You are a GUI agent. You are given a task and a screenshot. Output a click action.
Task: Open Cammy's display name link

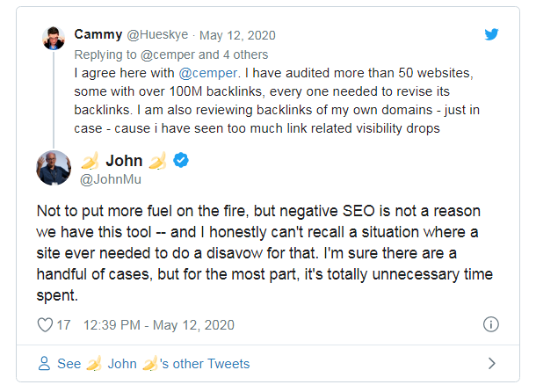pyautogui.click(x=98, y=34)
